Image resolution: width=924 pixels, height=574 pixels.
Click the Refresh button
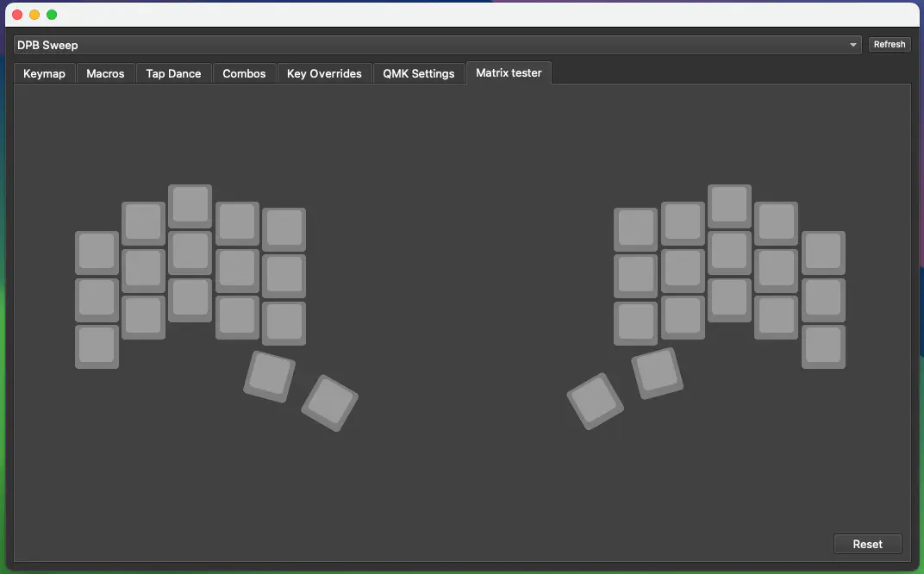click(x=889, y=45)
